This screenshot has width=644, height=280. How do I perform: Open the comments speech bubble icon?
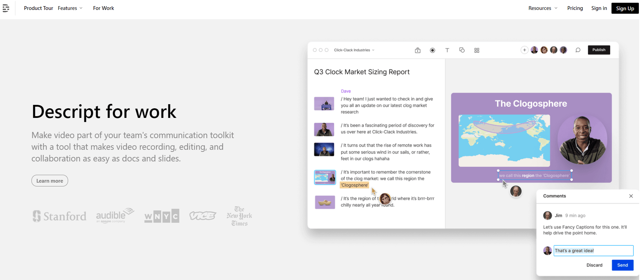[x=578, y=50]
